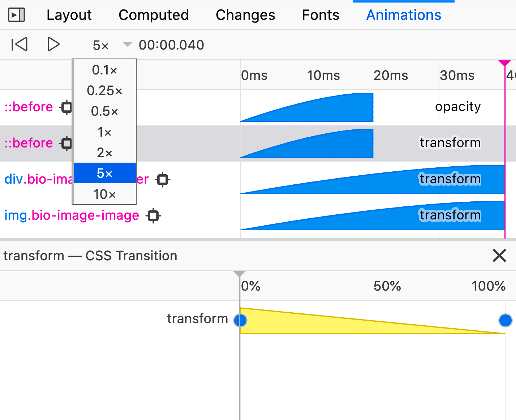
Task: Set playback speed to 2×
Action: tap(105, 153)
